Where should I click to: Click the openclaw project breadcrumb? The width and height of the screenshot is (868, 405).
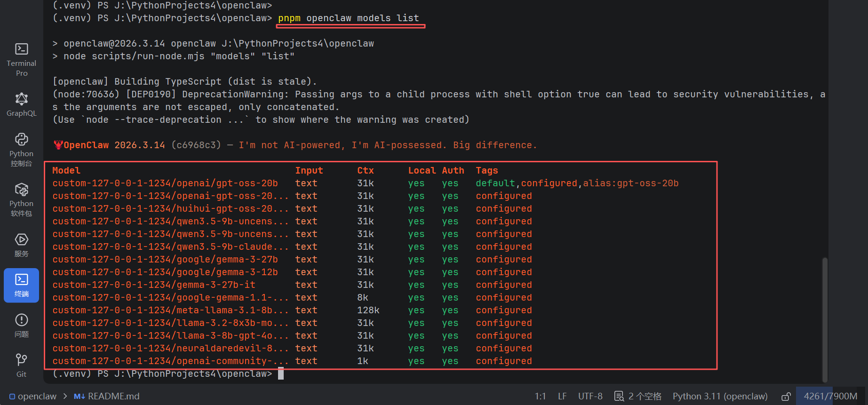point(33,396)
